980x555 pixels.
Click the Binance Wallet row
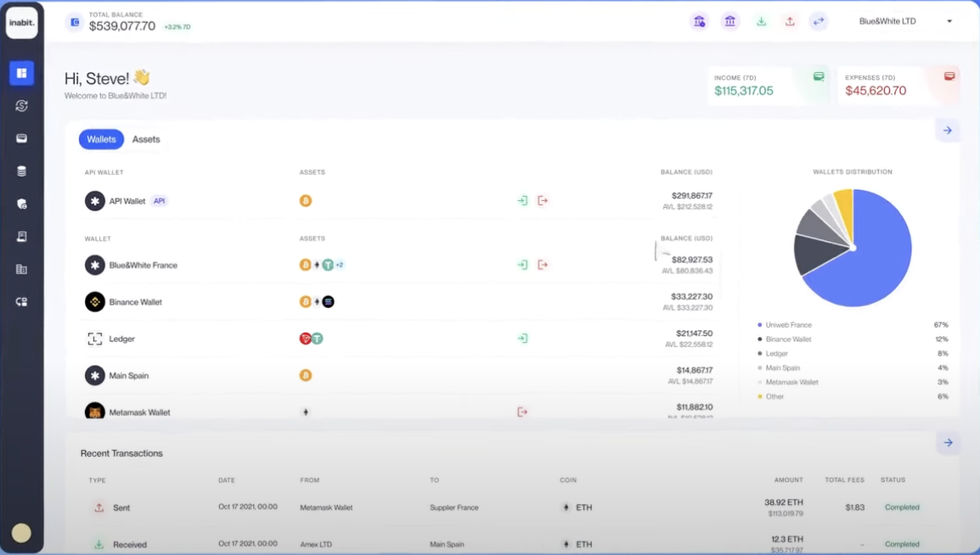coord(136,301)
